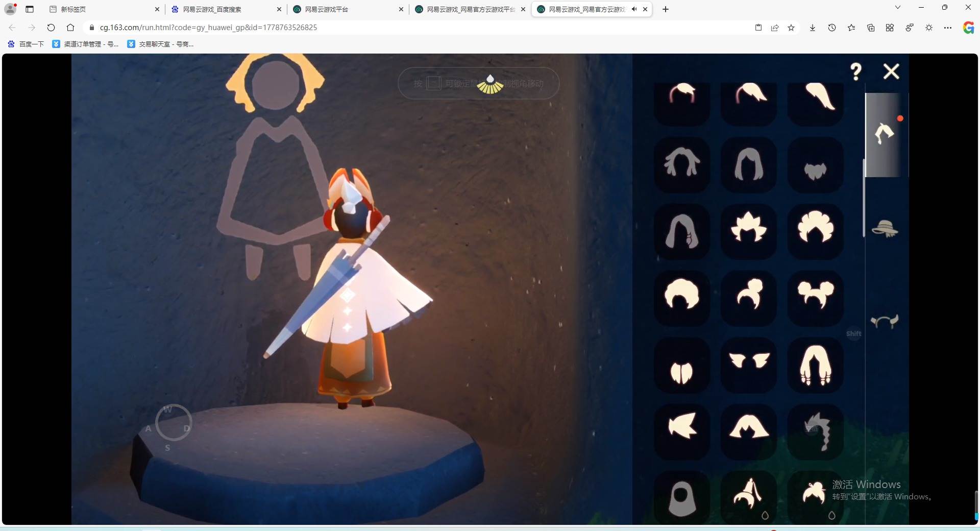The image size is (980, 531).
Task: Open the favorites list icon
Action: point(851,28)
